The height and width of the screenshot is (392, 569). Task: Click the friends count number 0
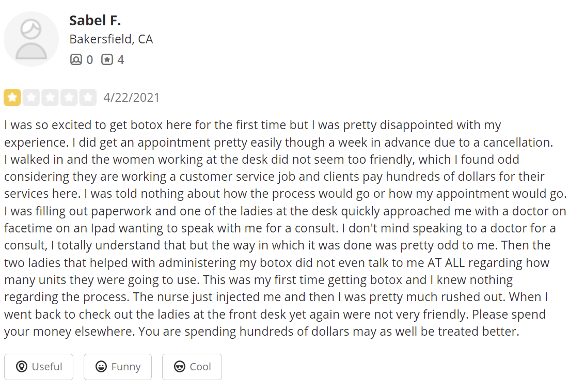(x=90, y=60)
